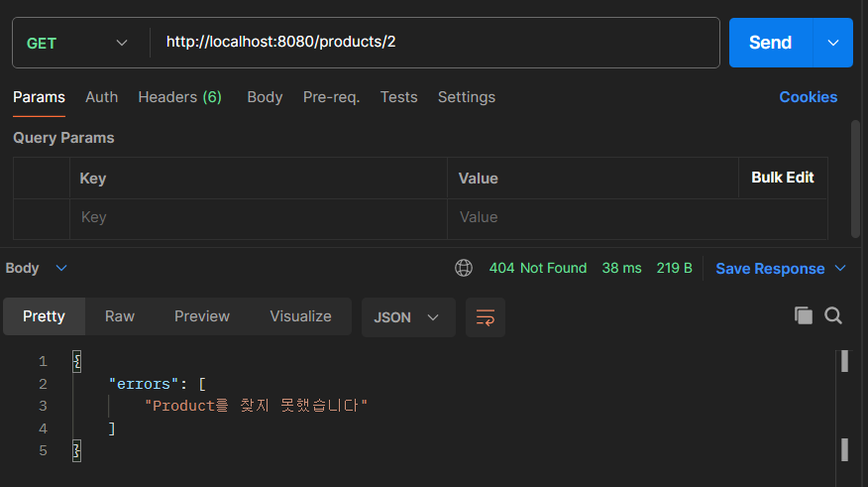
Task: Switch to the Auth tab
Action: [101, 97]
